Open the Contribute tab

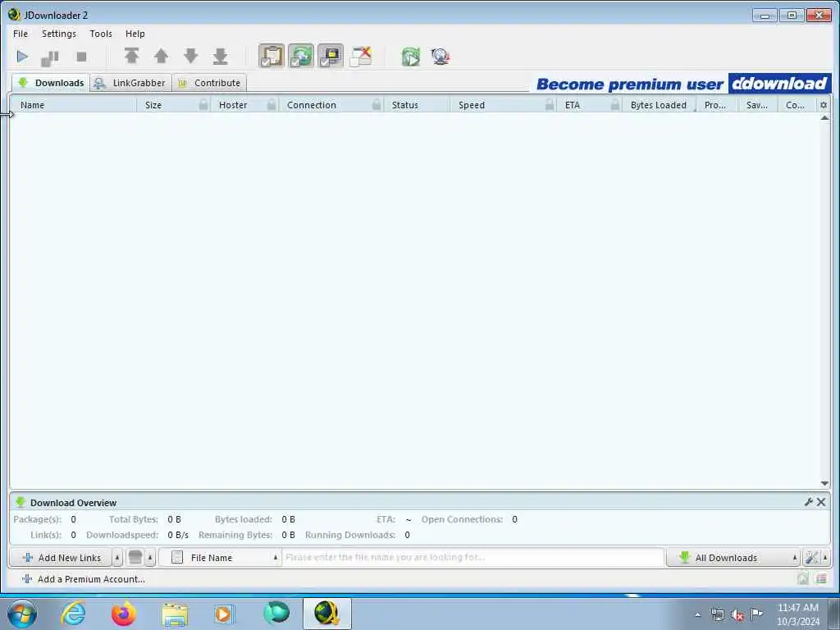pyautogui.click(x=210, y=83)
